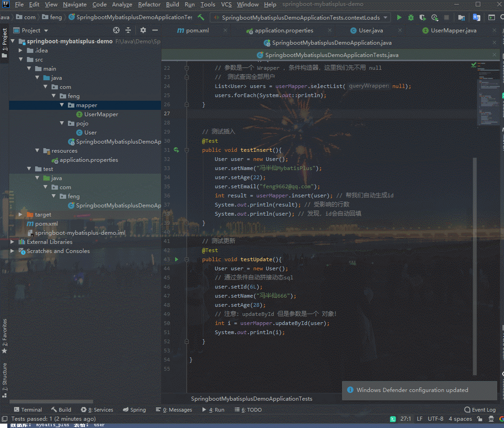
Task: Open the Terminal tool window
Action: point(28,410)
